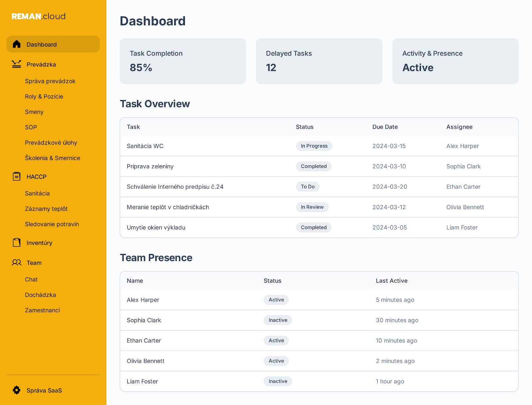Toggle Sophia Clark's Inactive status badge

point(278,320)
